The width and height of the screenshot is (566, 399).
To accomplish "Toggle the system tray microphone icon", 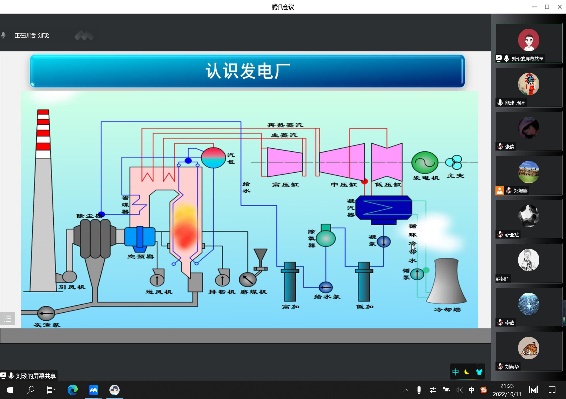I will point(419,390).
